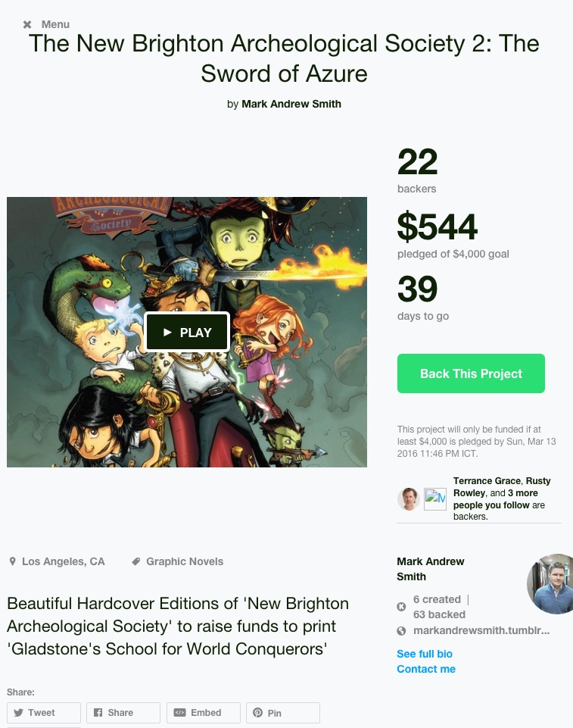Open the Graphic Novels category tag
Viewport: 573px width, 728px height.
click(185, 561)
